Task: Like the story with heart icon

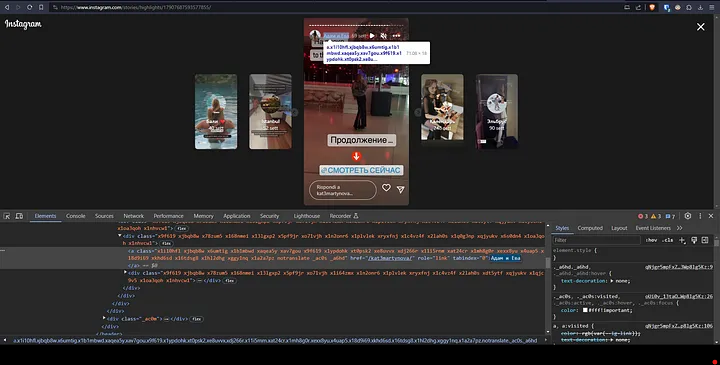Action: coord(386,188)
